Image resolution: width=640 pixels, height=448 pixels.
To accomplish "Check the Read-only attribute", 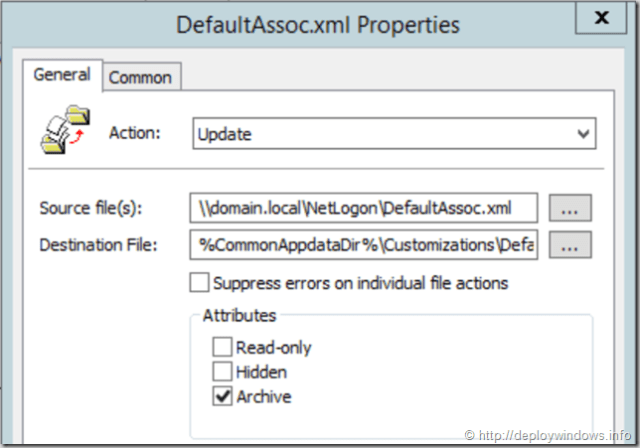I will (221, 348).
